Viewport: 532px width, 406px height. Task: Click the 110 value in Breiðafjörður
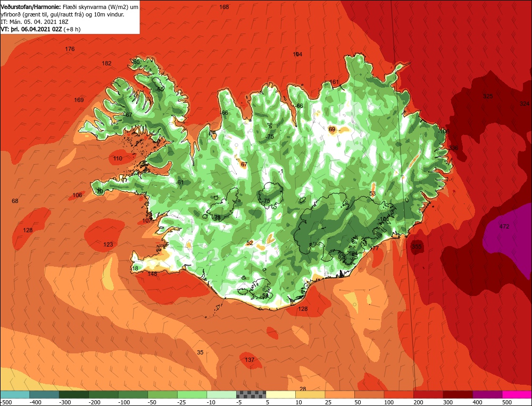pos(118,158)
